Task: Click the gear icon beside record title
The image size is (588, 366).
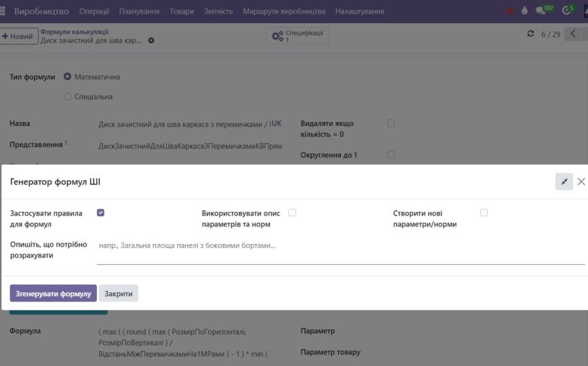Action: pos(151,41)
